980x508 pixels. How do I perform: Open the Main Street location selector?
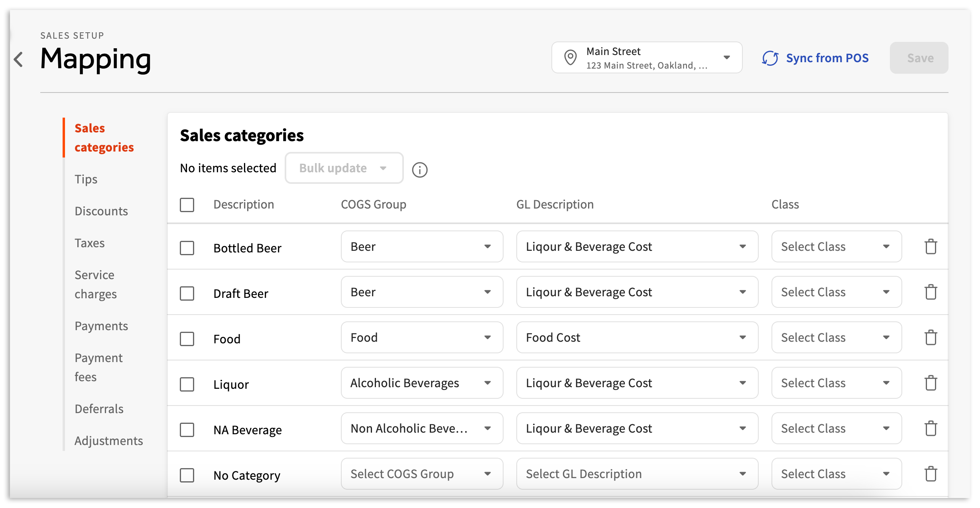(x=646, y=57)
